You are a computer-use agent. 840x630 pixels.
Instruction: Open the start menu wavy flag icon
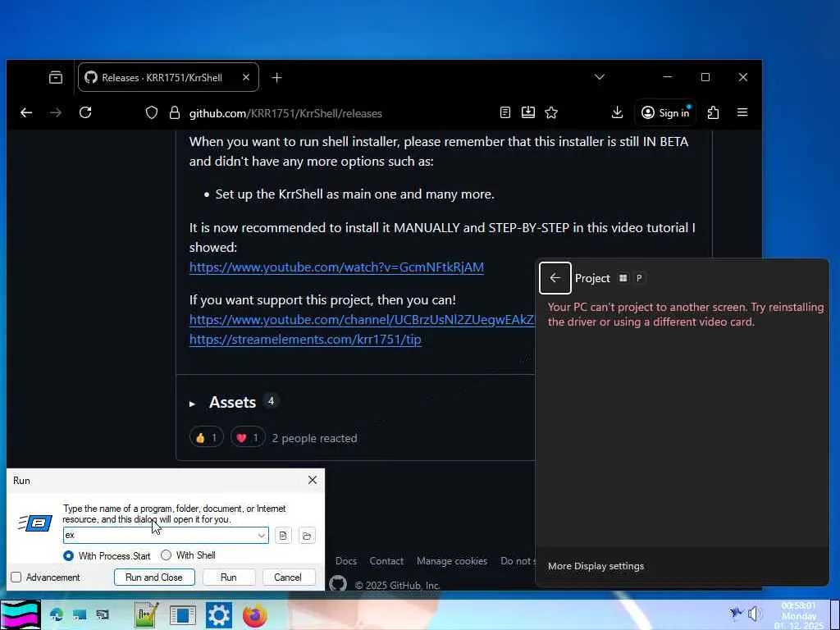[21, 614]
